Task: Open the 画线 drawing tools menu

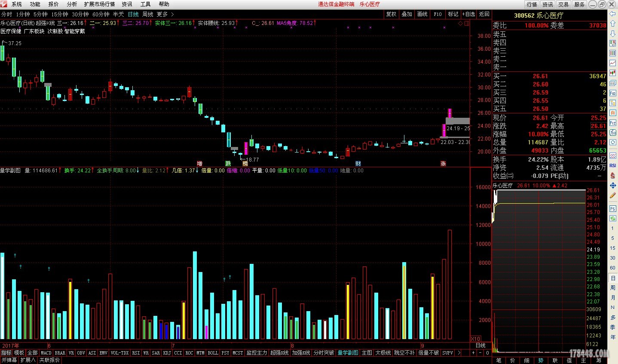Action: [422, 14]
